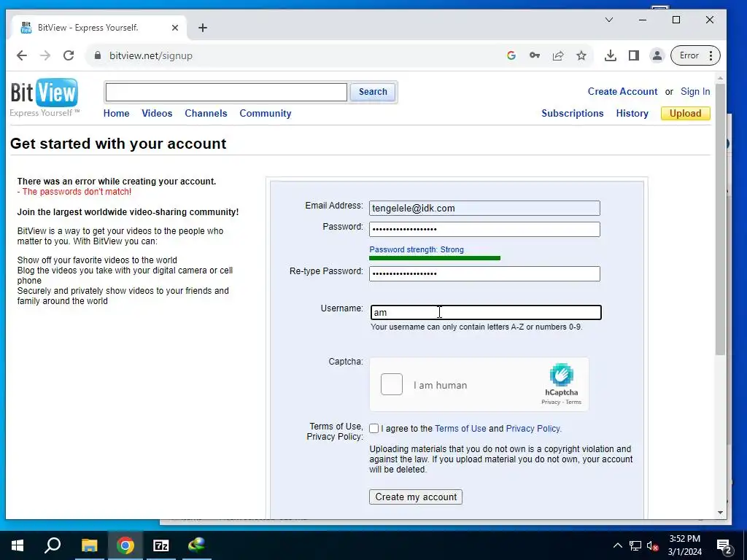
Task: Bookmark this page with the star icon
Action: pyautogui.click(x=581, y=55)
